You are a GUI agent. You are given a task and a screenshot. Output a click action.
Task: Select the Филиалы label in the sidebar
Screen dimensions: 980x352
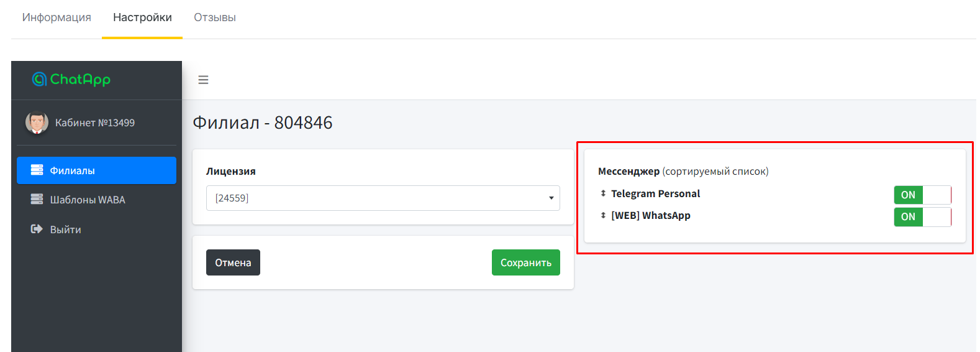click(73, 170)
